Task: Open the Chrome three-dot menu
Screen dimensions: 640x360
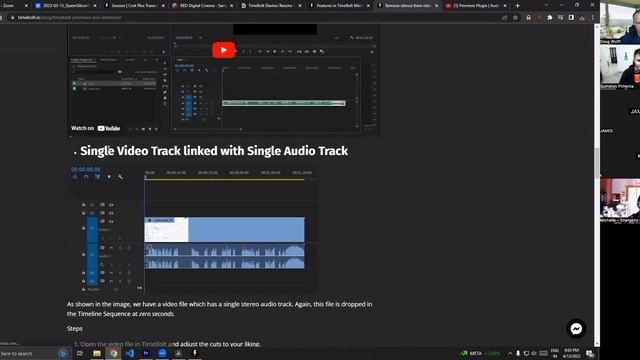Action: 592,18
